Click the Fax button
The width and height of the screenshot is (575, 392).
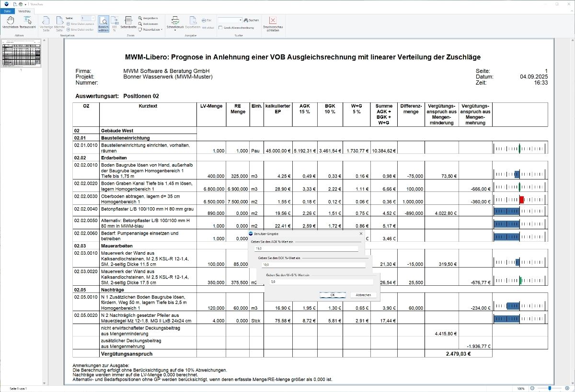point(207,20)
